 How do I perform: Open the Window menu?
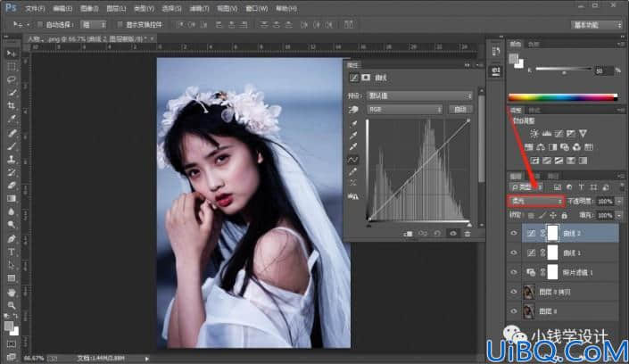pos(256,8)
